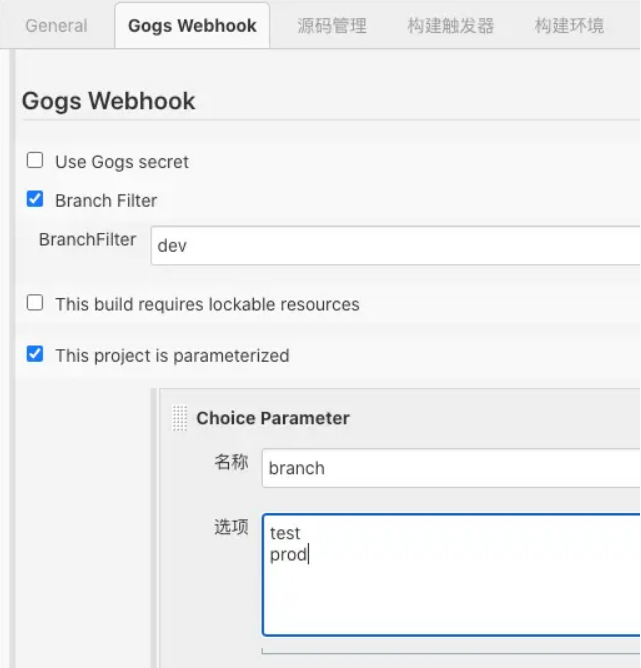Image resolution: width=641 pixels, height=668 pixels.
Task: Click the Branch Filter label text
Action: (x=106, y=201)
